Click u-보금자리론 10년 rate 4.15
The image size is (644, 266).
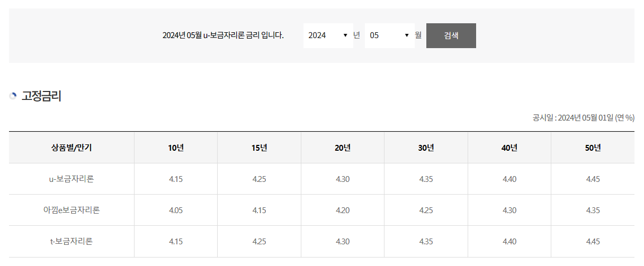(x=176, y=179)
